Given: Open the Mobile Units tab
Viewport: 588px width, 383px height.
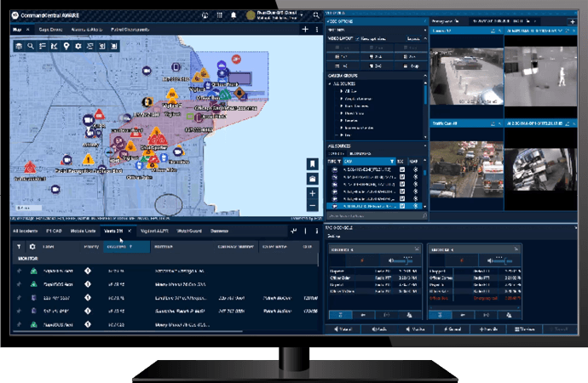Looking at the screenshot, I should (x=83, y=231).
